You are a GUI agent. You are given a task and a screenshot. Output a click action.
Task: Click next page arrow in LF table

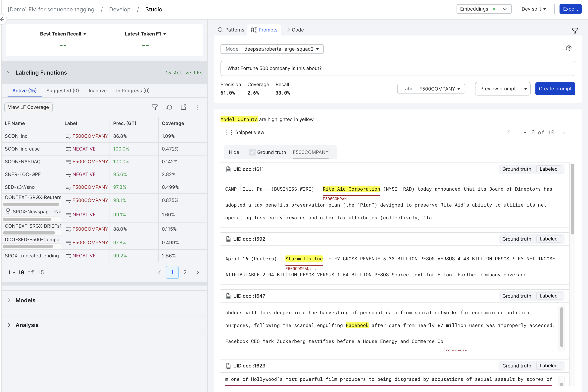(x=198, y=272)
